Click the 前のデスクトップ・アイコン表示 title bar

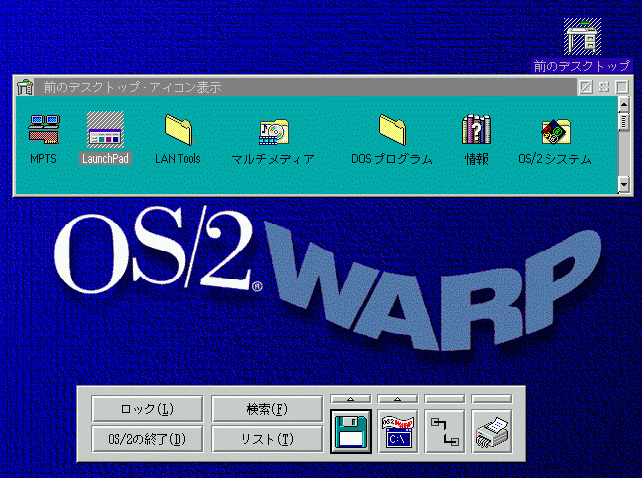[x=305, y=87]
